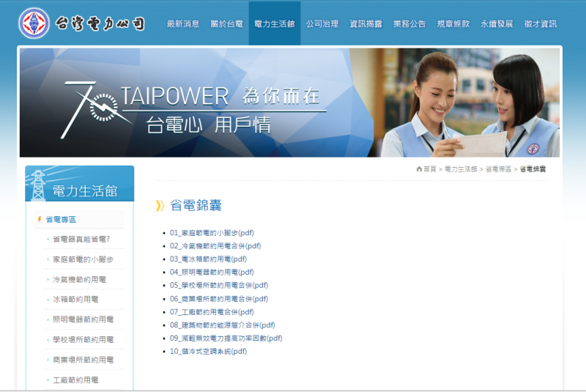The height and width of the screenshot is (392, 586).
Task: Open sidebar item 家庭節電的小撇步
Action: coord(83,259)
